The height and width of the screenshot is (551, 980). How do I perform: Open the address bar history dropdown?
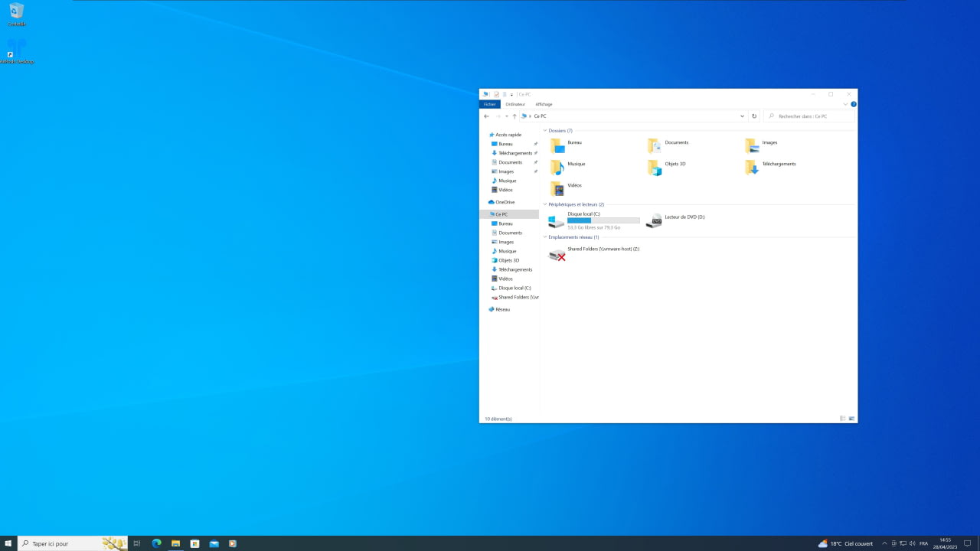tap(742, 116)
